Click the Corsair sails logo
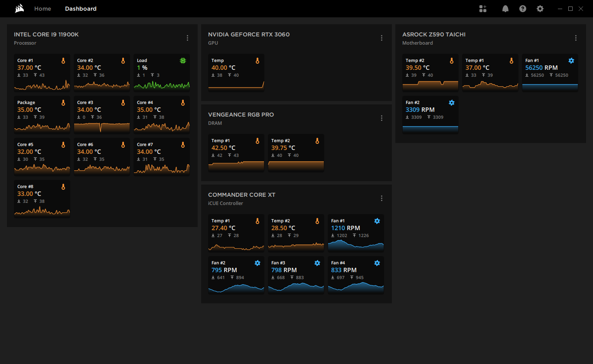The image size is (593, 364). [x=19, y=9]
